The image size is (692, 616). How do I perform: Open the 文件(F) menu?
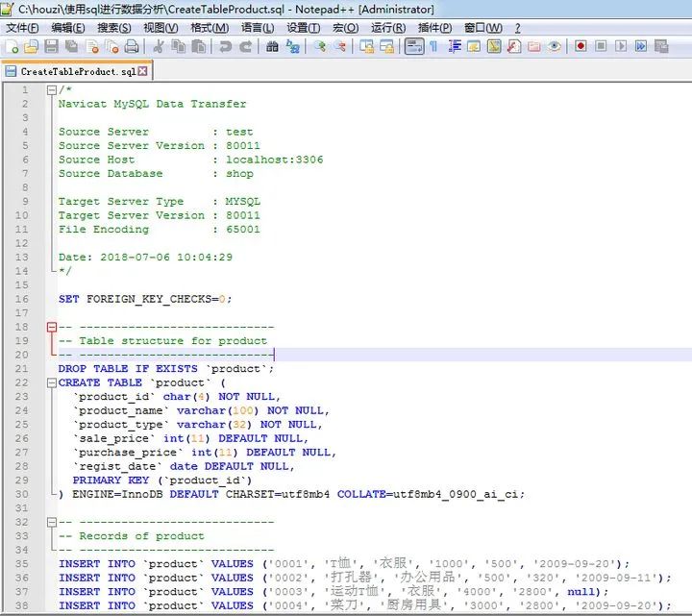[22, 28]
